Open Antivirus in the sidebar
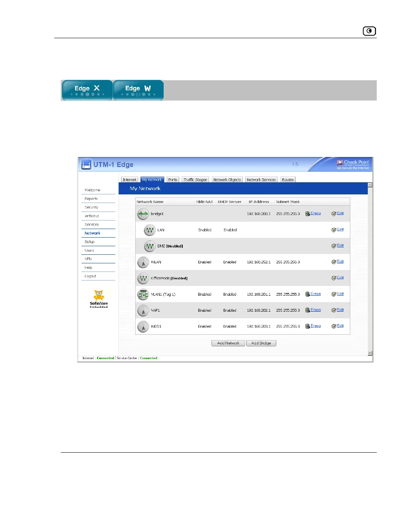420x508 pixels. tap(92, 216)
